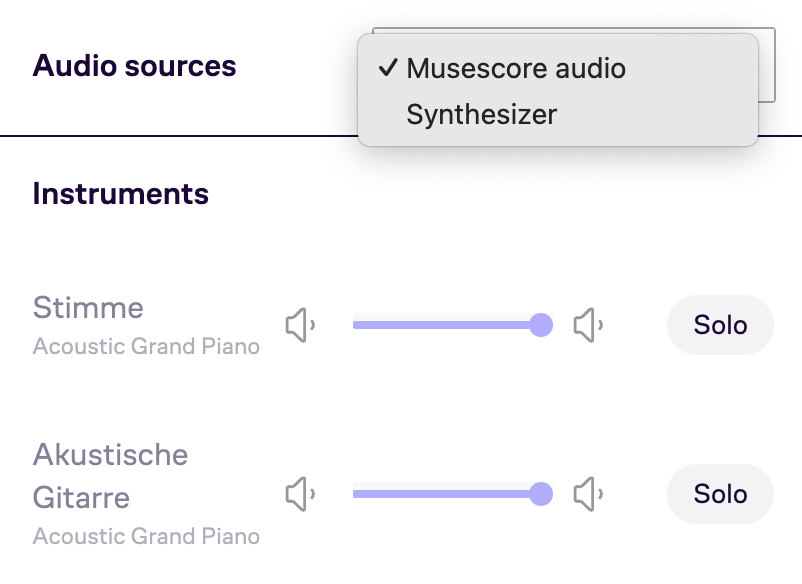
Task: Click Acoustic Grand Piano label under Gitarre
Action: [x=146, y=536]
